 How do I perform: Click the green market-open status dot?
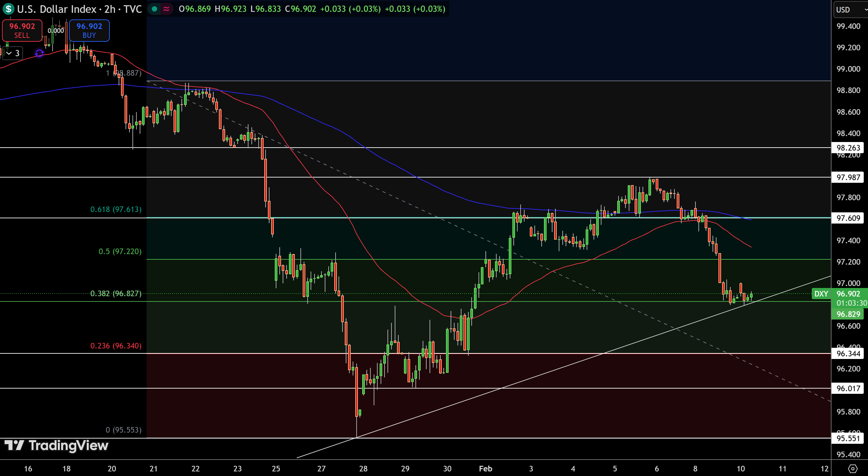(154, 9)
